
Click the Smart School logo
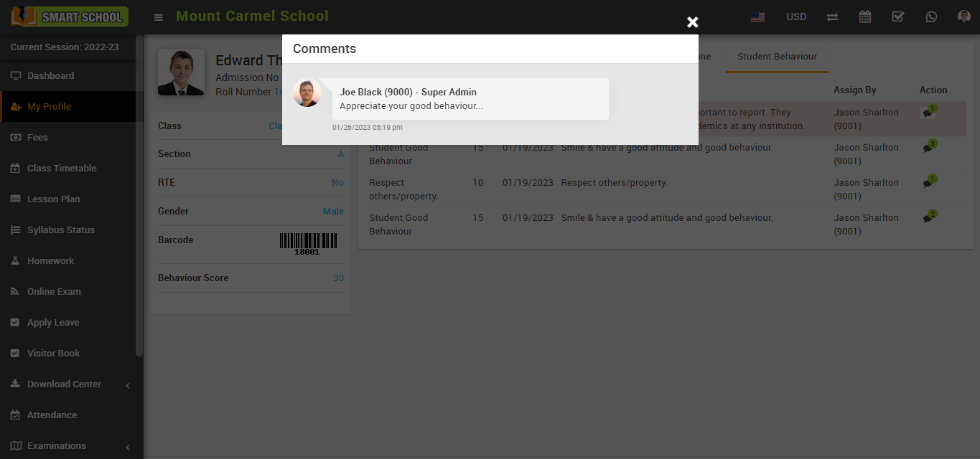tap(70, 17)
